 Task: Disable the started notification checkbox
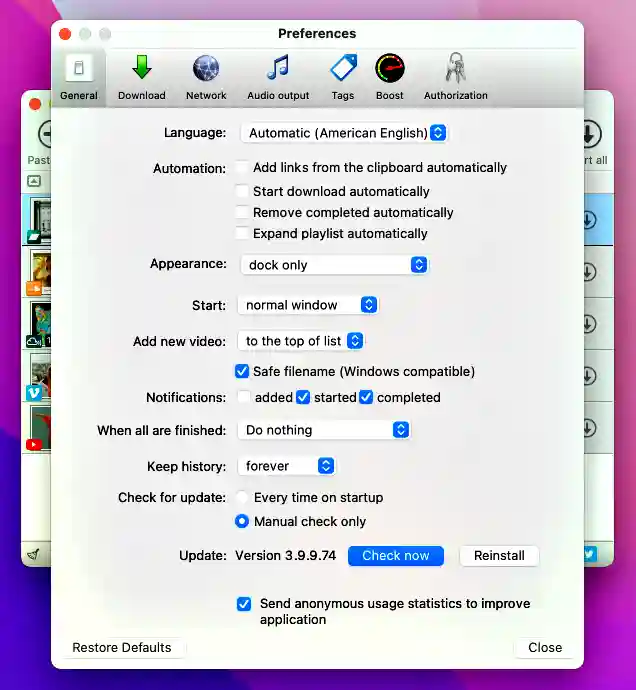303,397
